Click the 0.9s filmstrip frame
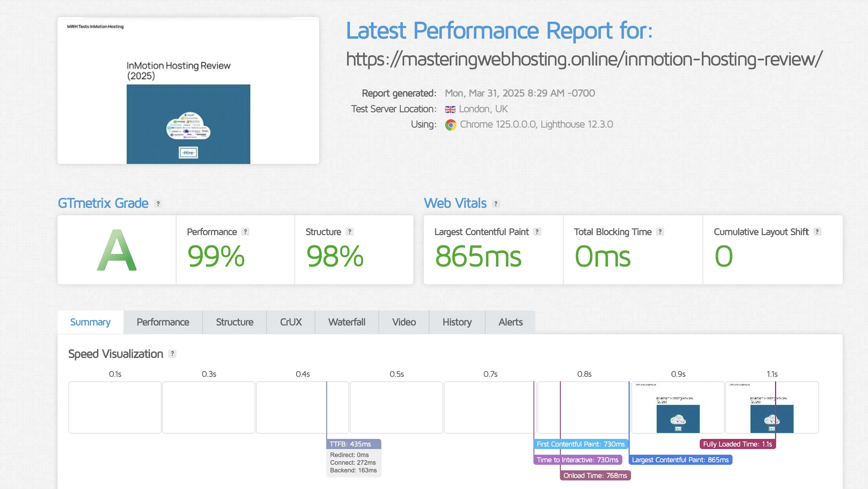 click(x=678, y=407)
